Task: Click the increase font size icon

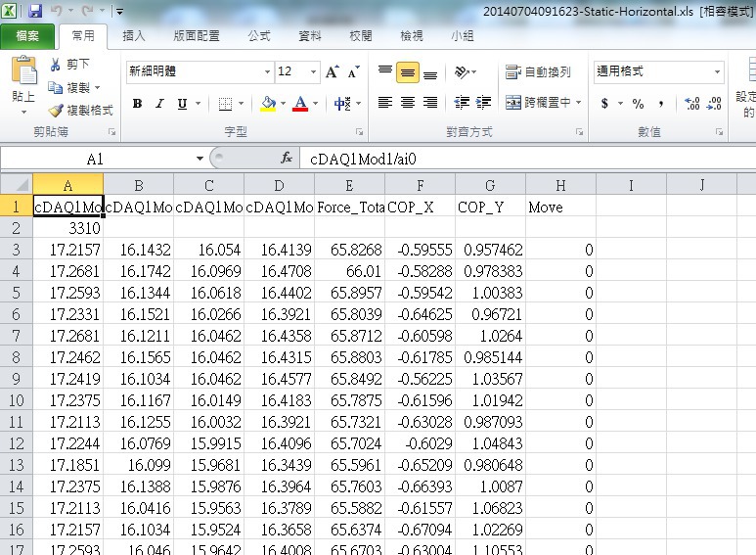Action: click(x=333, y=72)
